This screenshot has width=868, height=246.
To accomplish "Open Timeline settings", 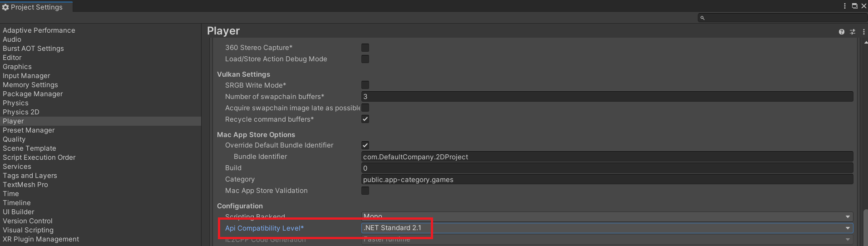I will 17,203.
